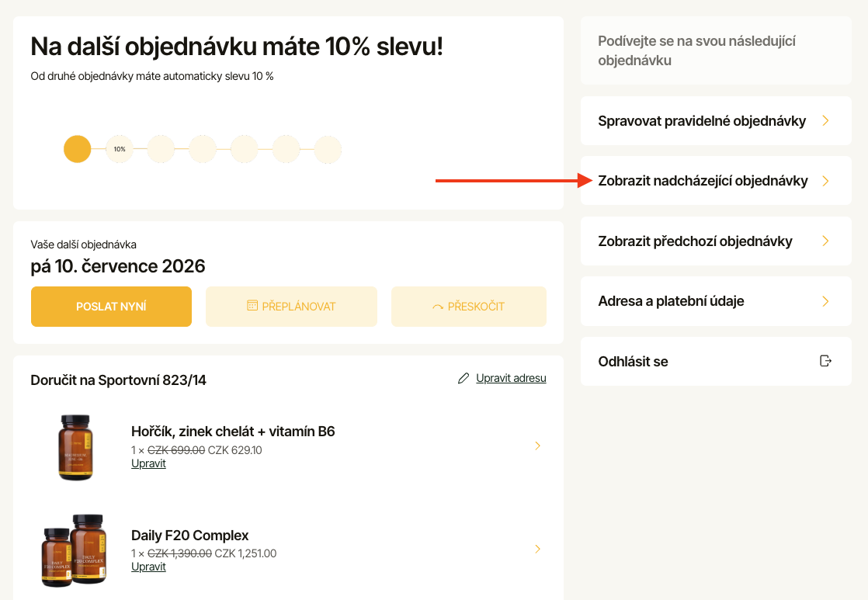Click the logout icon next to Odhlásit se

[x=825, y=361]
